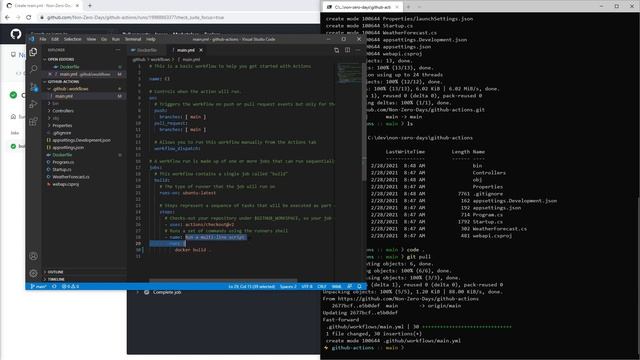Open the Edit menu in VS Code
This screenshot has height=360, width=640.
(x=55, y=39)
